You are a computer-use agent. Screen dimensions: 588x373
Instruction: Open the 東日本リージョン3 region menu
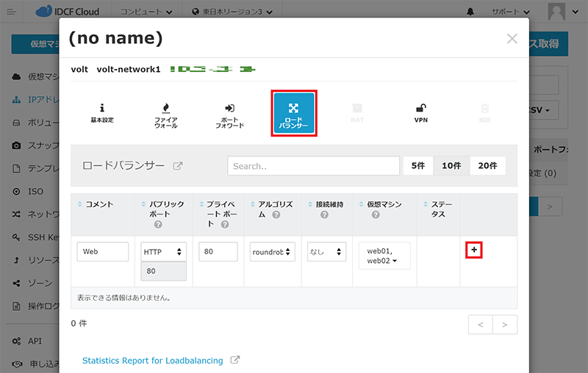(x=231, y=12)
